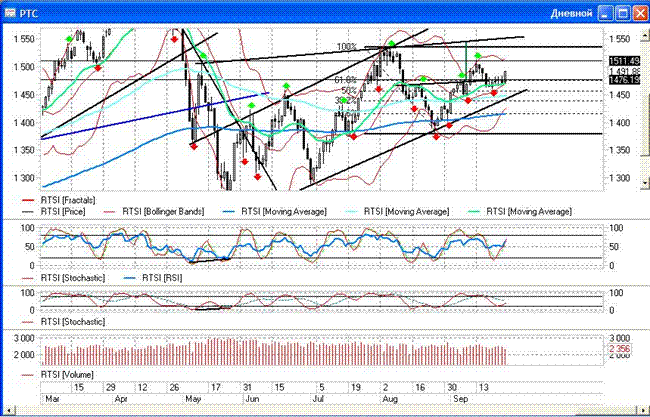Select the RTSI [Bollinger Bands] legend entry
Screen dimensions: 650x417
tap(153, 211)
